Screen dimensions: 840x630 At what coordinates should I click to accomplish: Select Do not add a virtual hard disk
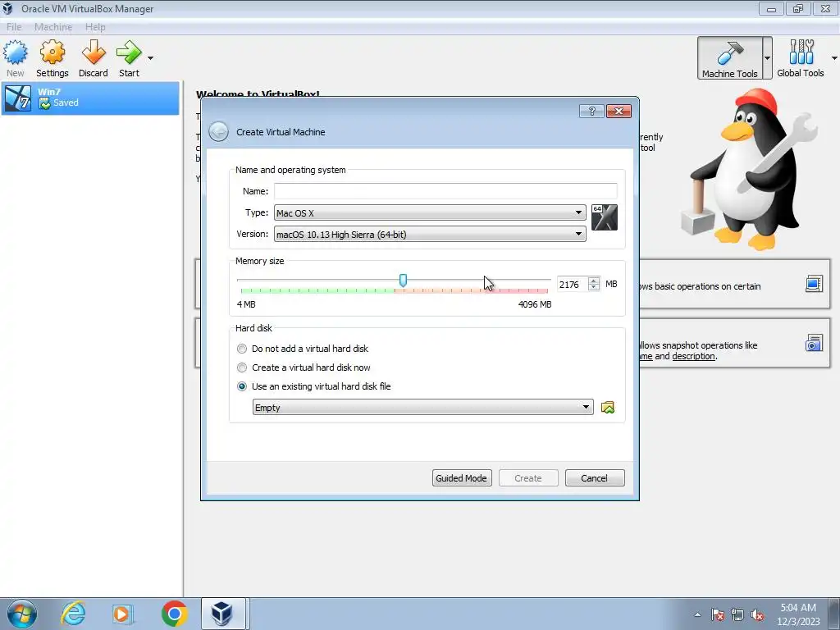point(303,349)
